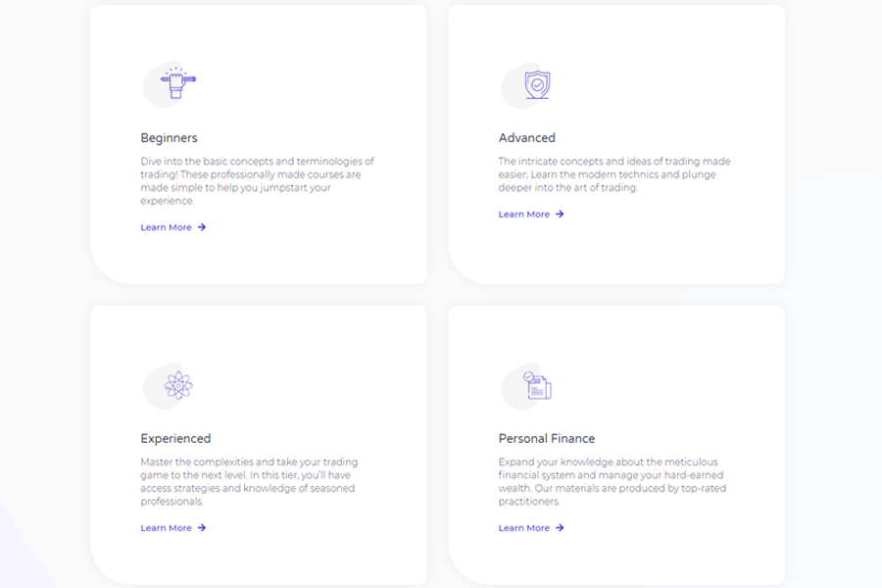Open Learn More link under Beginners

click(x=166, y=227)
